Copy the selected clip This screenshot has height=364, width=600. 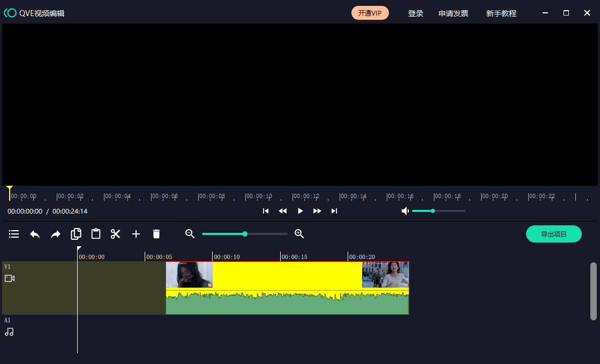76,234
